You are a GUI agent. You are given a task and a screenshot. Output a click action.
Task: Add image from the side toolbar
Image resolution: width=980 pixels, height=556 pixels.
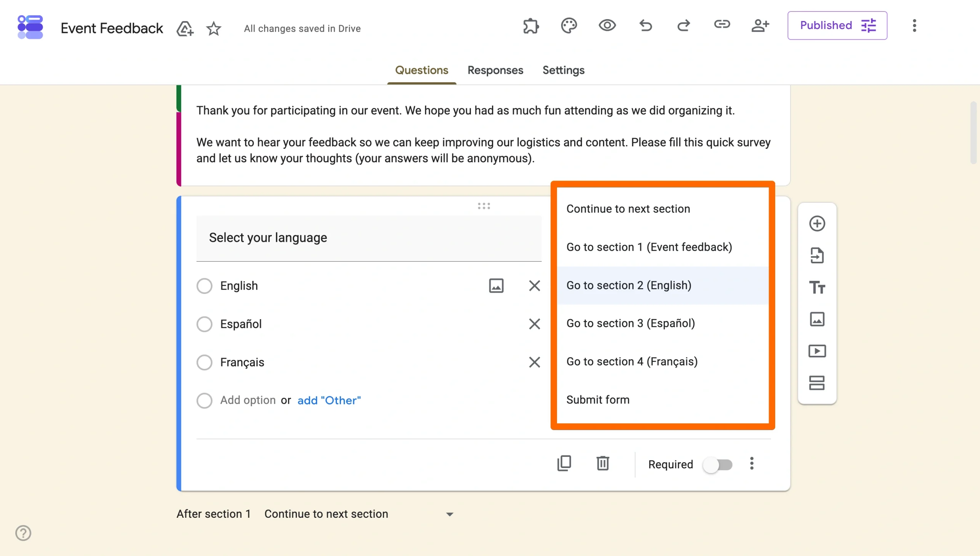[817, 319]
